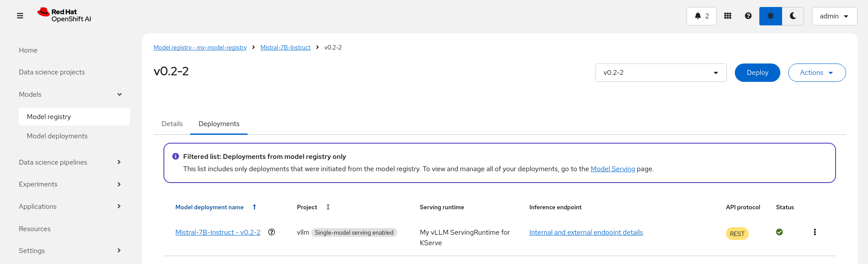The height and width of the screenshot is (264, 868).
Task: Switch to the Details tab
Action: point(172,124)
